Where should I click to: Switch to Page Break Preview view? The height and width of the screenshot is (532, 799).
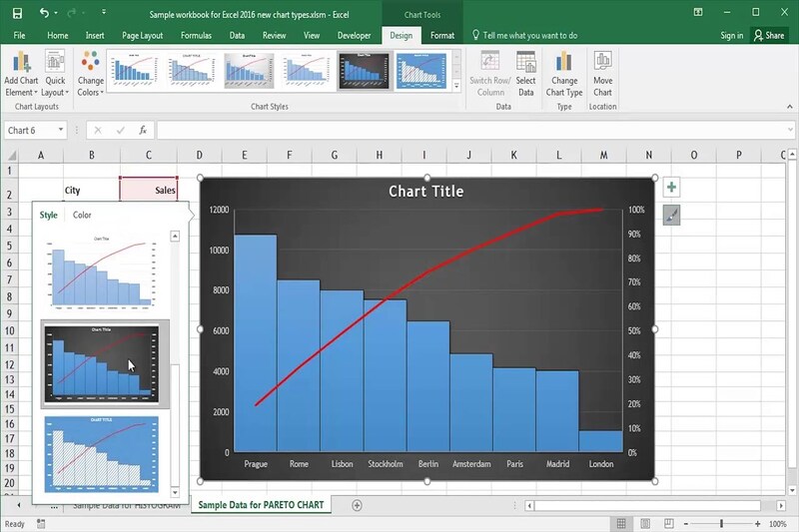click(670, 524)
